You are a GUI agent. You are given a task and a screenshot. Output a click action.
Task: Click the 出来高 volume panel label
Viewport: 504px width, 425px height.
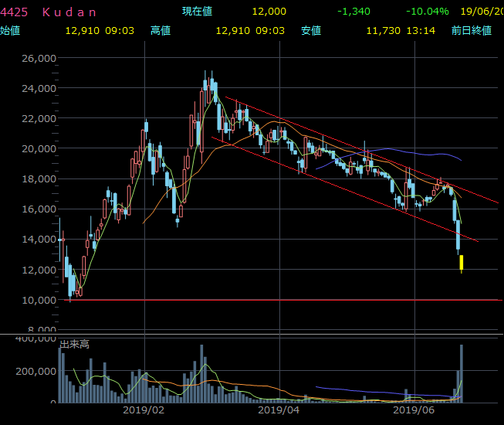(x=74, y=344)
